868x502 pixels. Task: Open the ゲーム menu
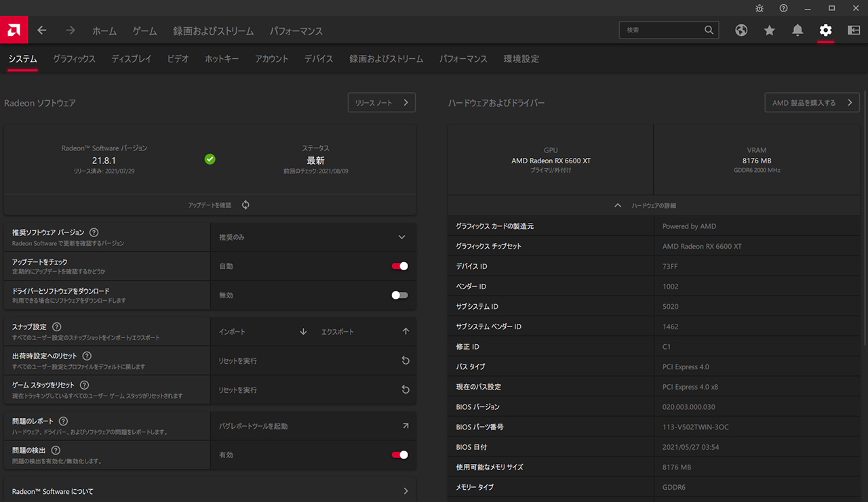pos(144,31)
